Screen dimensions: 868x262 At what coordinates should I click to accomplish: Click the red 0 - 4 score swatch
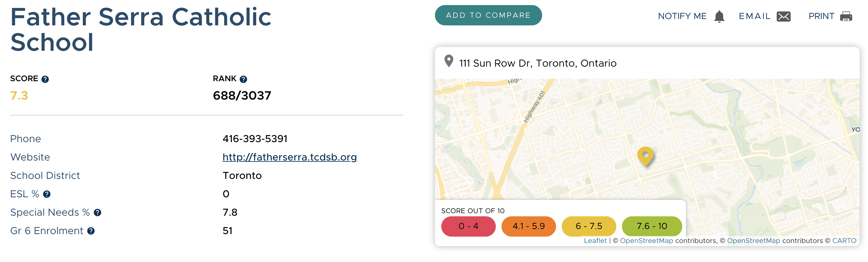click(x=468, y=226)
